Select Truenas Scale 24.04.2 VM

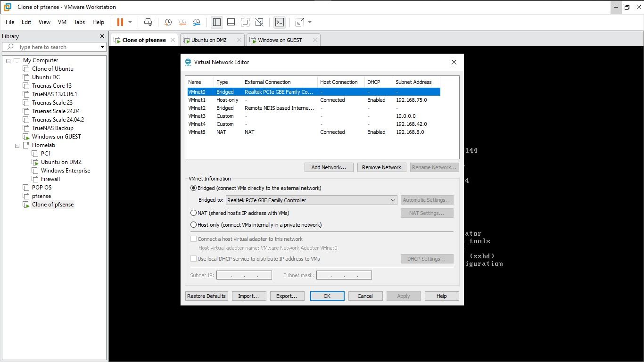pyautogui.click(x=58, y=120)
